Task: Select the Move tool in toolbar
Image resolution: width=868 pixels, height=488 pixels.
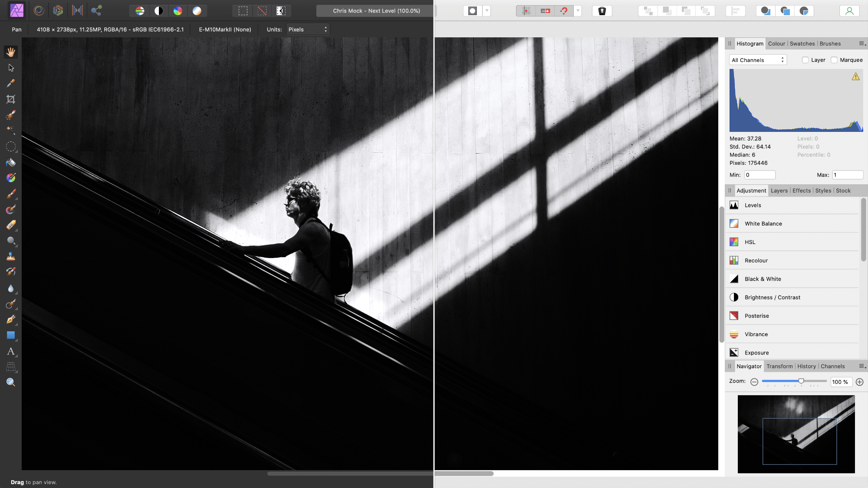Action: [11, 67]
